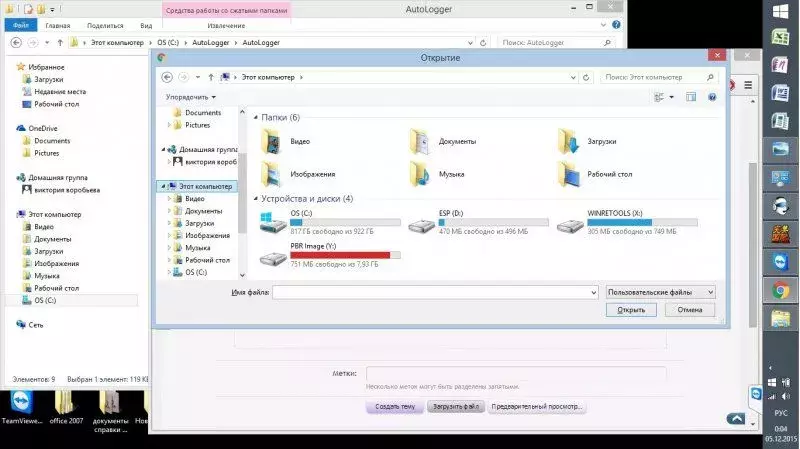
Task: Click the dialog back navigation arrow
Action: (x=167, y=77)
